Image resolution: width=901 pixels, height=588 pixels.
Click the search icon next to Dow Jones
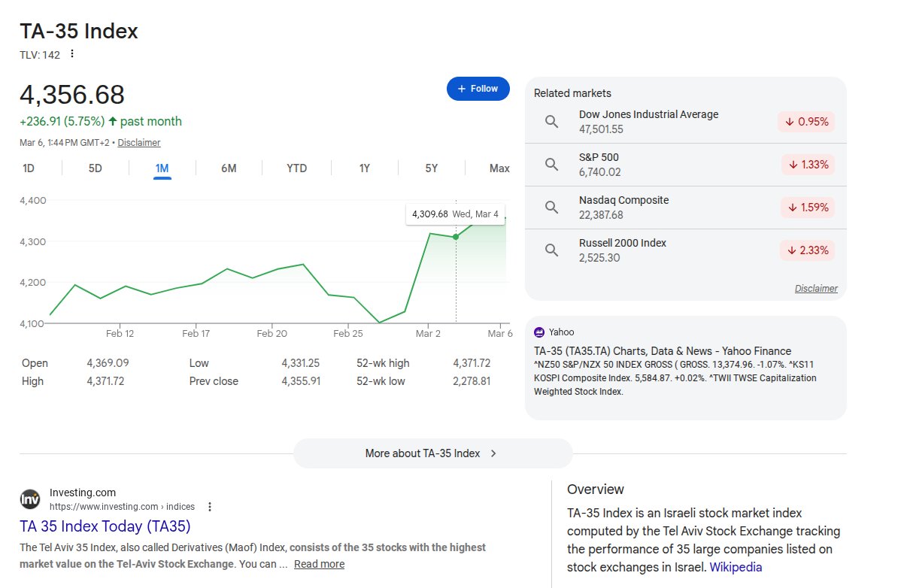point(551,121)
